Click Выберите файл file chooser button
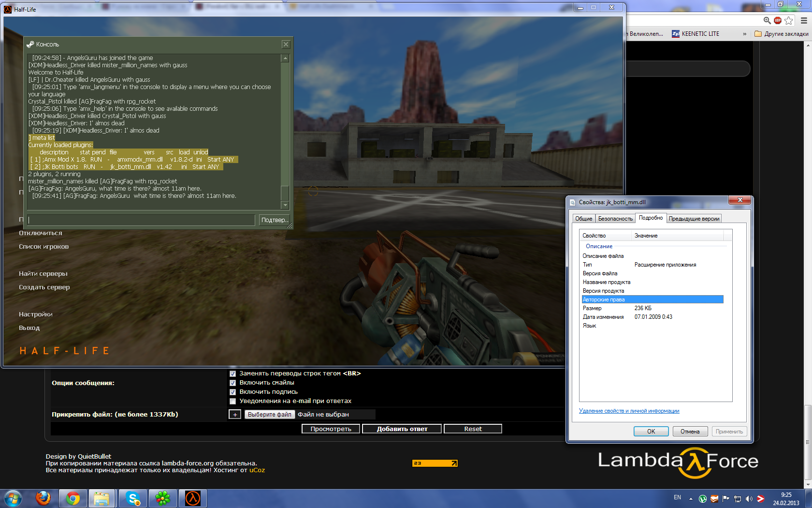 click(x=270, y=415)
